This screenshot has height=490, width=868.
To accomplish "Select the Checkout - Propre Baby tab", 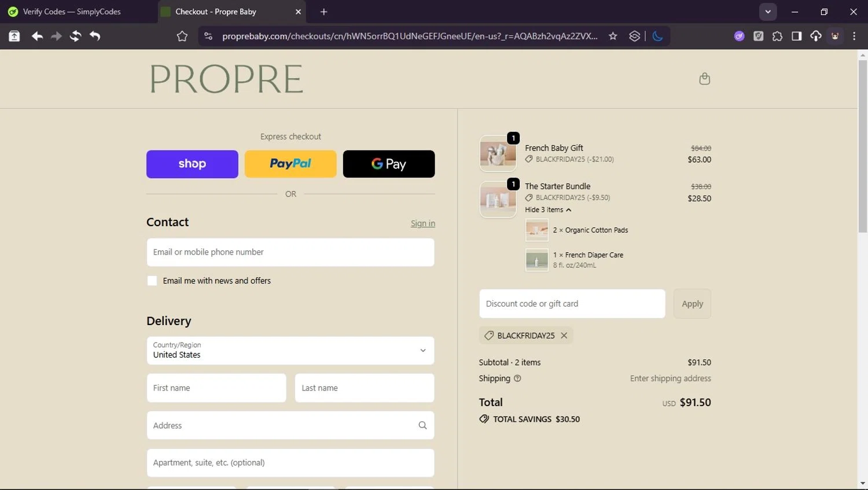I will pyautogui.click(x=231, y=12).
